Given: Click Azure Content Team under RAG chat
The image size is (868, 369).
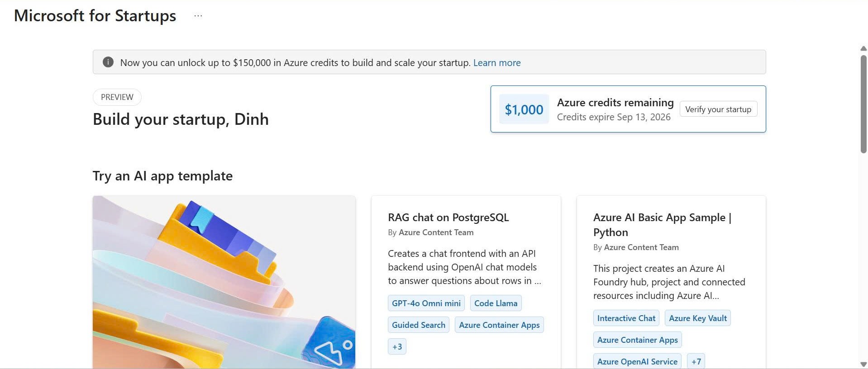Looking at the screenshot, I should [436, 232].
